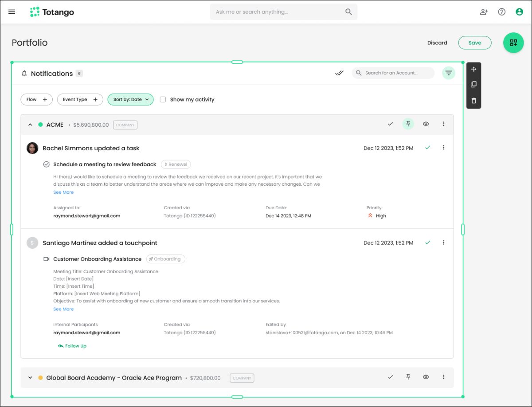Open more options for Rachel Simmons notification
This screenshot has width=532, height=407.
(x=443, y=148)
